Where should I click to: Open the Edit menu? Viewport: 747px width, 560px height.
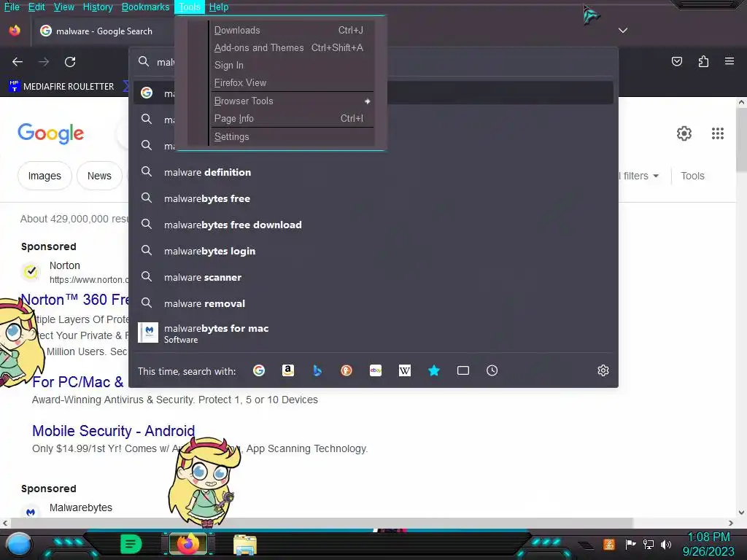tap(36, 7)
